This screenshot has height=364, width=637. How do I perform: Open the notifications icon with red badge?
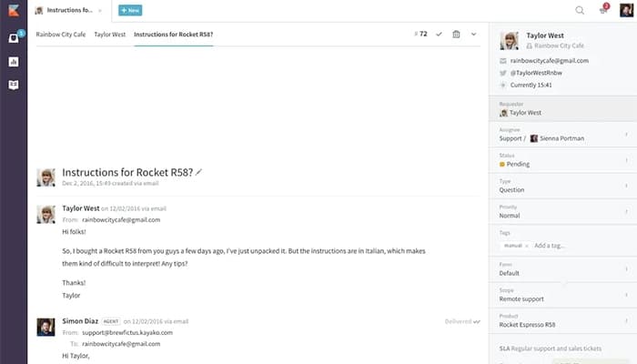click(x=603, y=11)
